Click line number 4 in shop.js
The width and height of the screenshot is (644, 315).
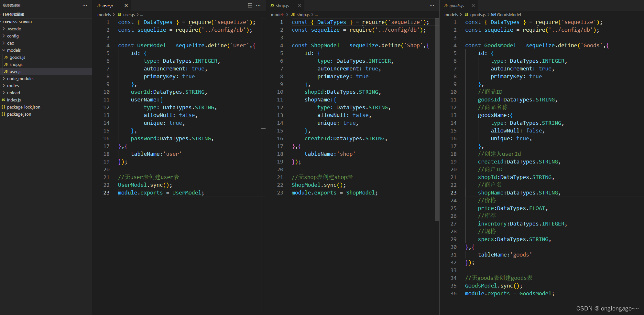[282, 45]
